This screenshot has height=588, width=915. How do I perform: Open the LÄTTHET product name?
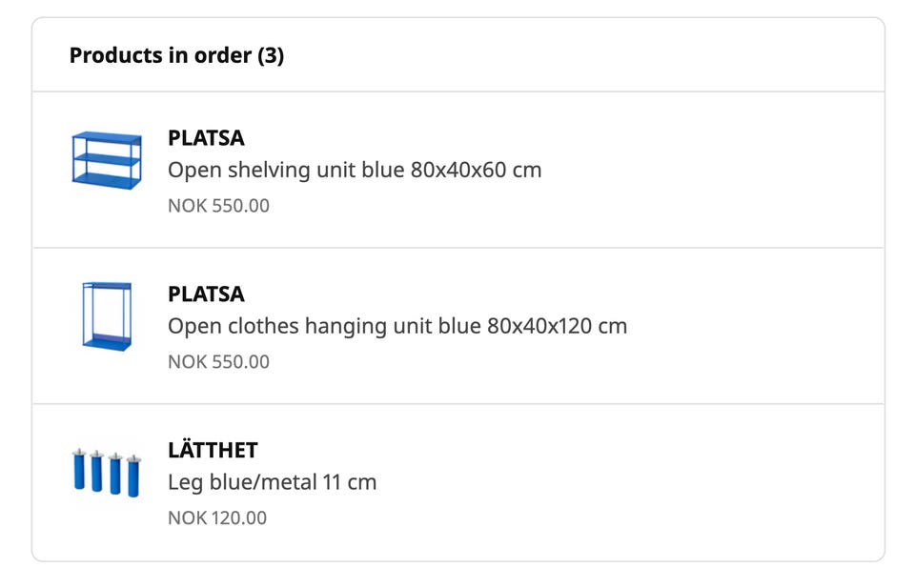213,450
